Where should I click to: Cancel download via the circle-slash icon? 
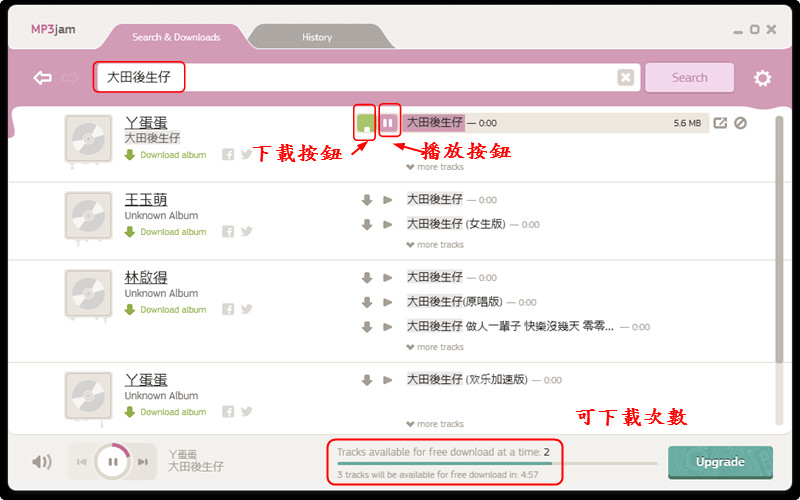[740, 123]
